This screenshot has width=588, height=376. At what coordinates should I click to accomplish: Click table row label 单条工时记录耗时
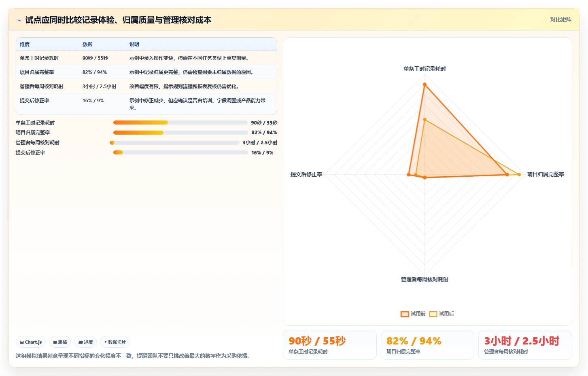(39, 58)
